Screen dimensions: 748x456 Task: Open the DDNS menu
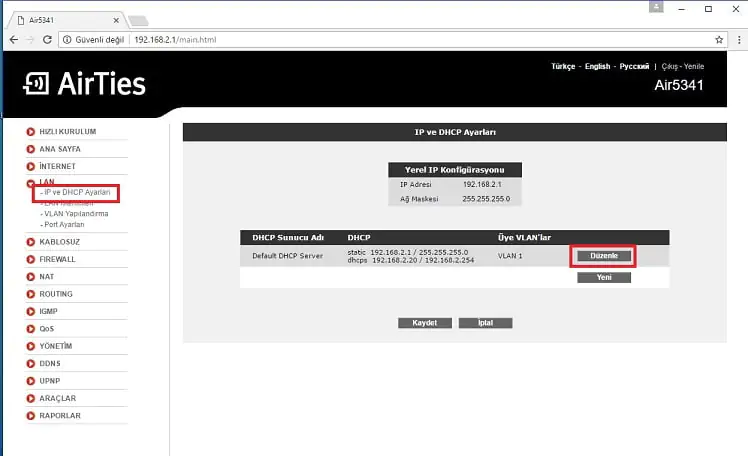[50, 363]
